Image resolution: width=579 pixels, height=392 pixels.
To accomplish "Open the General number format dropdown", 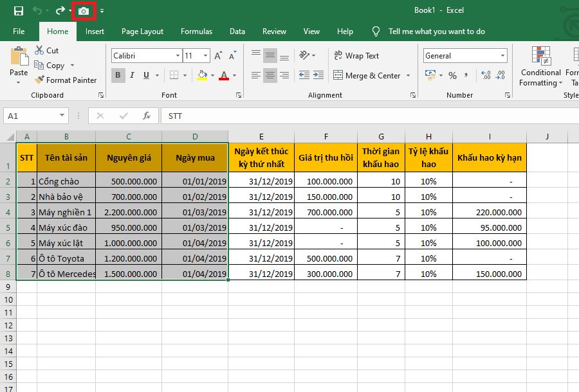I will point(502,56).
